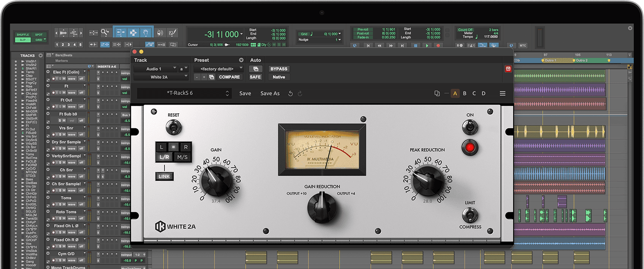Click the Save As button
Viewport: 644px width, 269px height.
coord(270,94)
